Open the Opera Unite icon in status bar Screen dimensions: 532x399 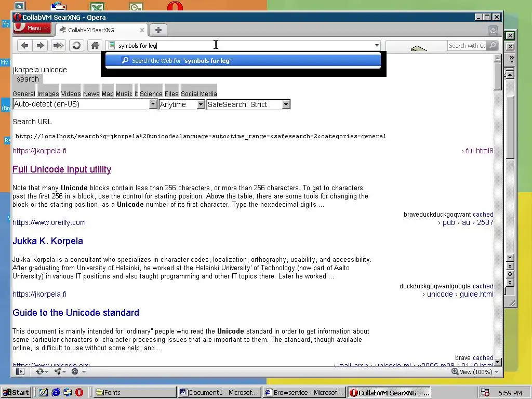click(x=57, y=371)
